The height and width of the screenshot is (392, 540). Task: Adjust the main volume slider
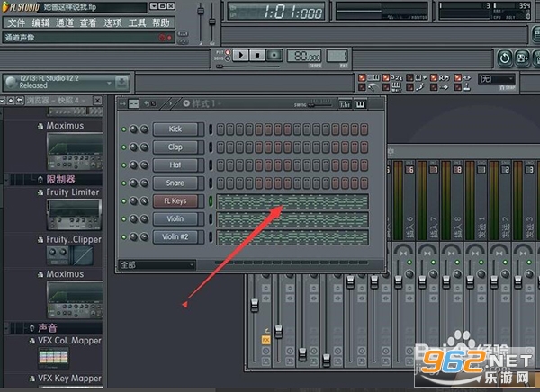[201, 22]
